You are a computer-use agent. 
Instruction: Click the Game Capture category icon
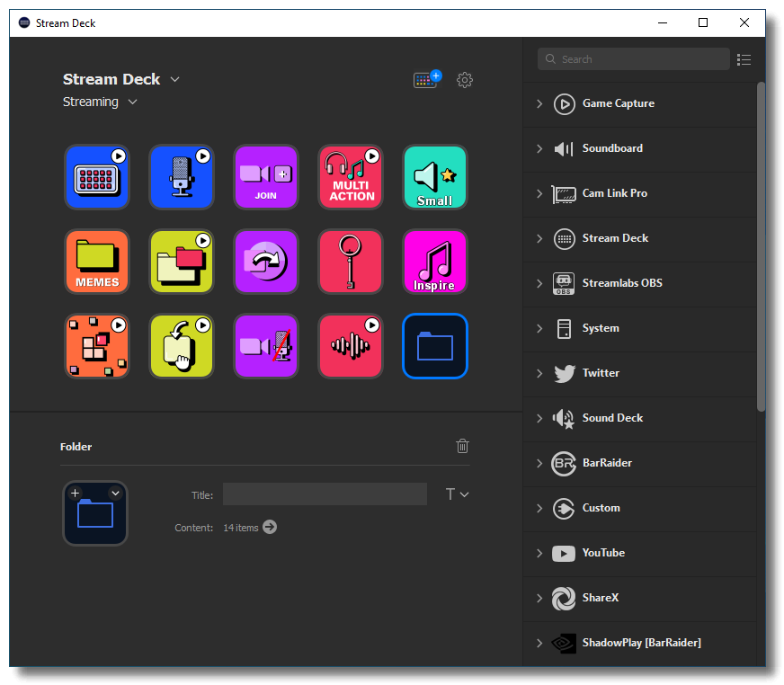click(564, 104)
